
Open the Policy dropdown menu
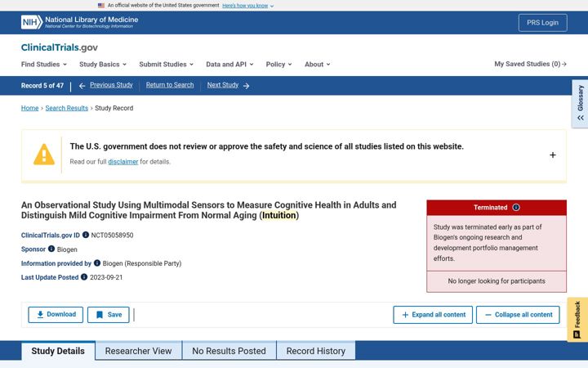tap(278, 65)
